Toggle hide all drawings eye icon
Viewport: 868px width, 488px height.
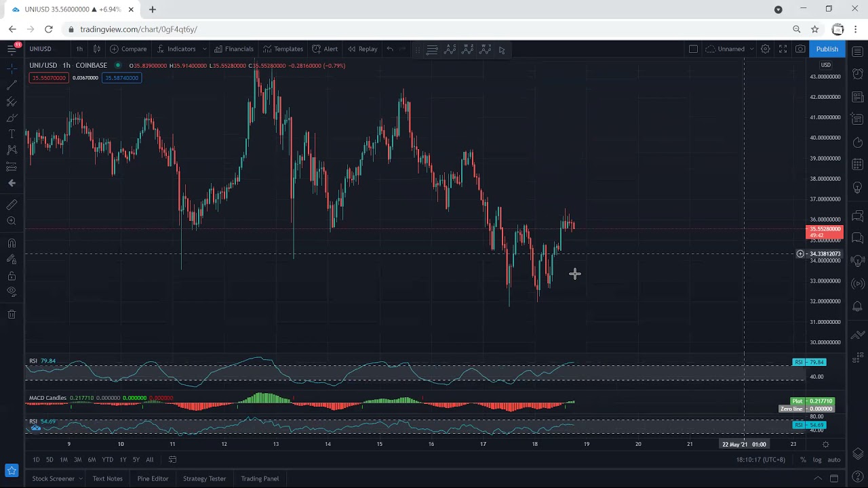tap(12, 291)
